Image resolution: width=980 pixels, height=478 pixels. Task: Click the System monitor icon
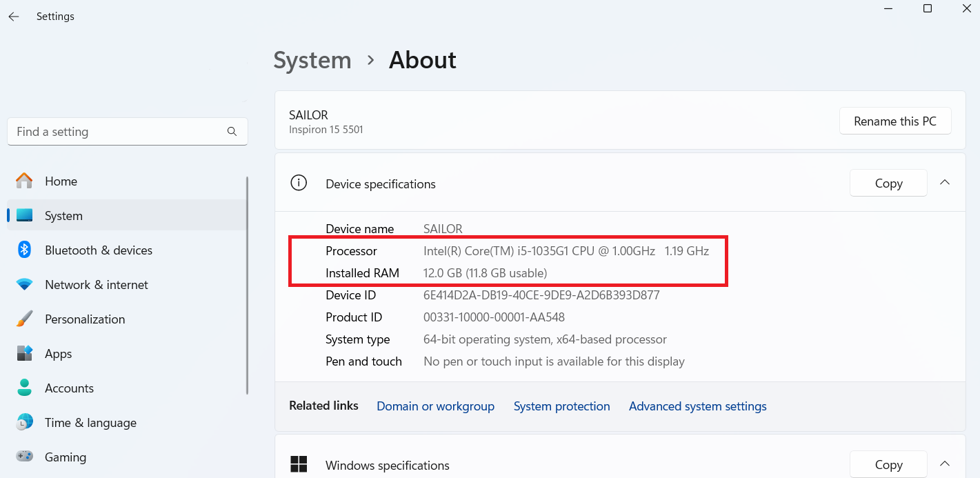pos(24,215)
